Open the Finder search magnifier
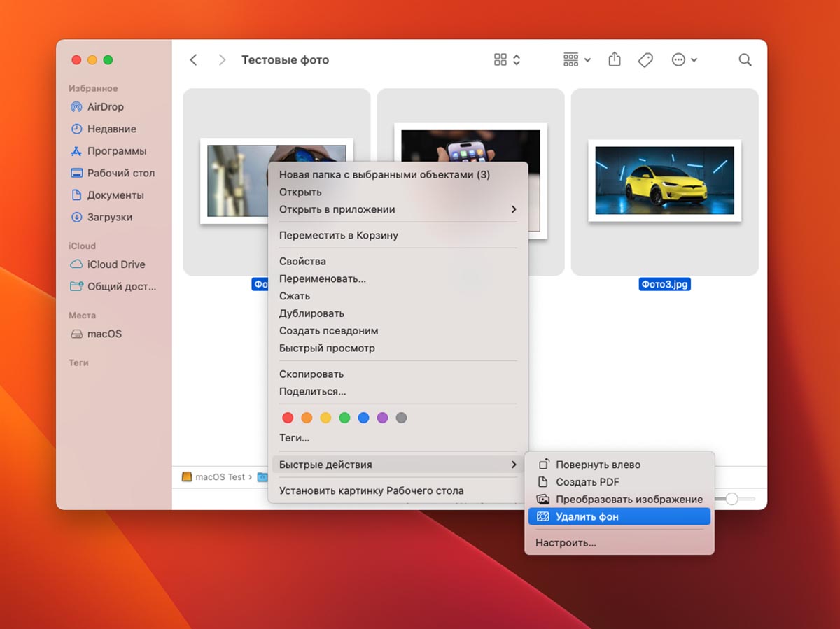Image resolution: width=840 pixels, height=629 pixels. pyautogui.click(x=745, y=60)
